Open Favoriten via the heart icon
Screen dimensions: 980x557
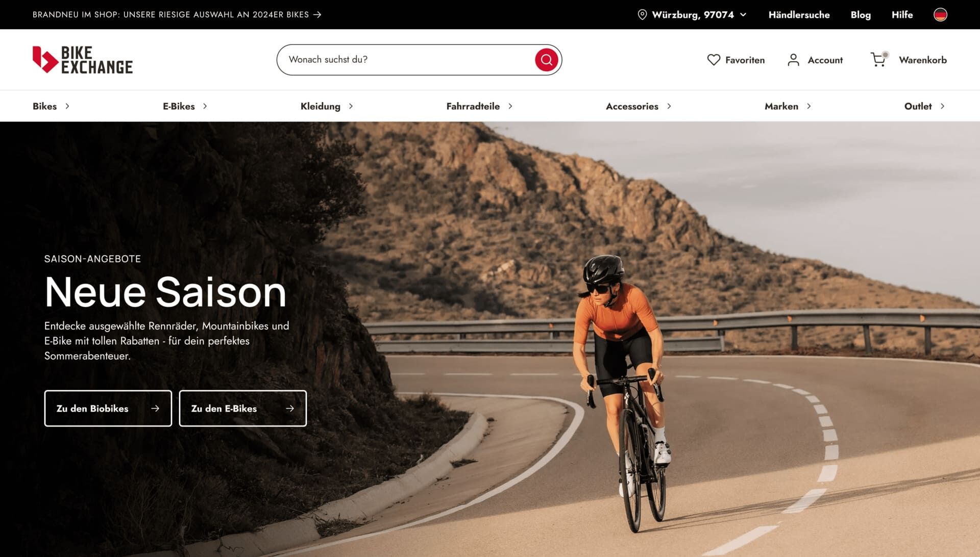point(714,60)
